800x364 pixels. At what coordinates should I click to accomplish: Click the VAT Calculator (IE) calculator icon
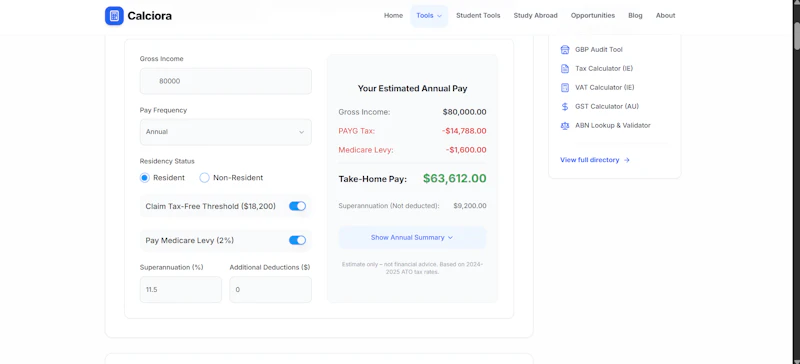(x=565, y=87)
